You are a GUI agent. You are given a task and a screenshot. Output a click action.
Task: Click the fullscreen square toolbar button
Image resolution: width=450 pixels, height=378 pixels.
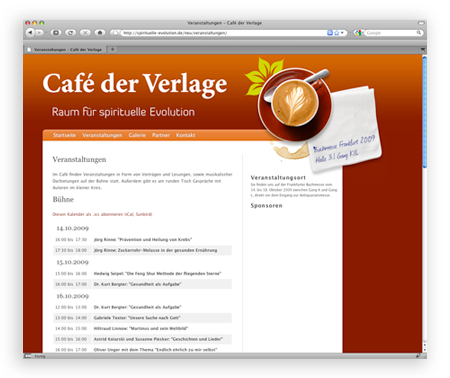56,33
